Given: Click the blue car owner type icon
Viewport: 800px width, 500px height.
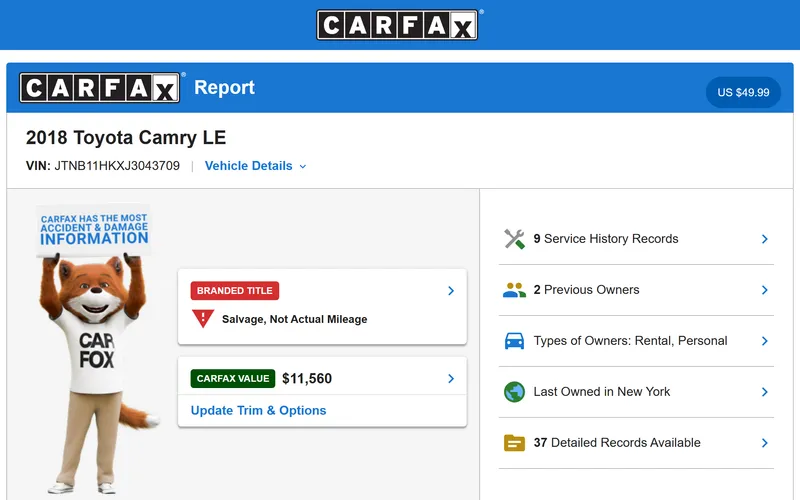Looking at the screenshot, I should tap(514, 341).
